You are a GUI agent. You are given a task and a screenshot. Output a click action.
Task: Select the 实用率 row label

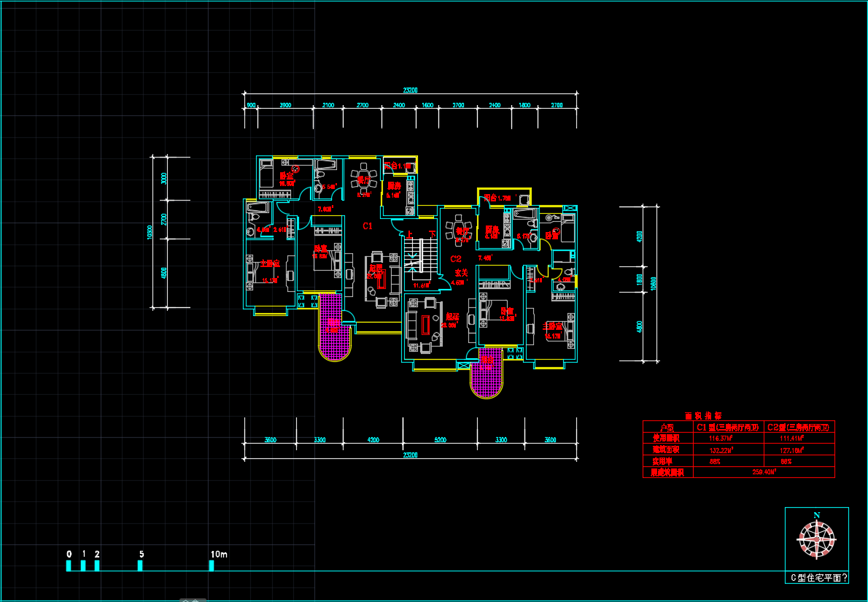663,460
